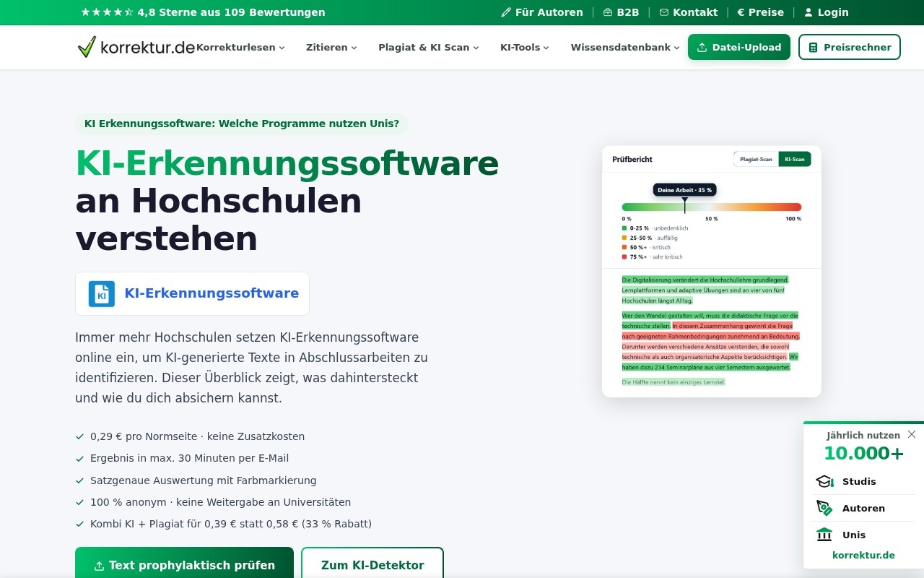Viewport: 924px width, 578px height.
Task: Click the upload icon in Datei-Upload button
Action: (702, 47)
